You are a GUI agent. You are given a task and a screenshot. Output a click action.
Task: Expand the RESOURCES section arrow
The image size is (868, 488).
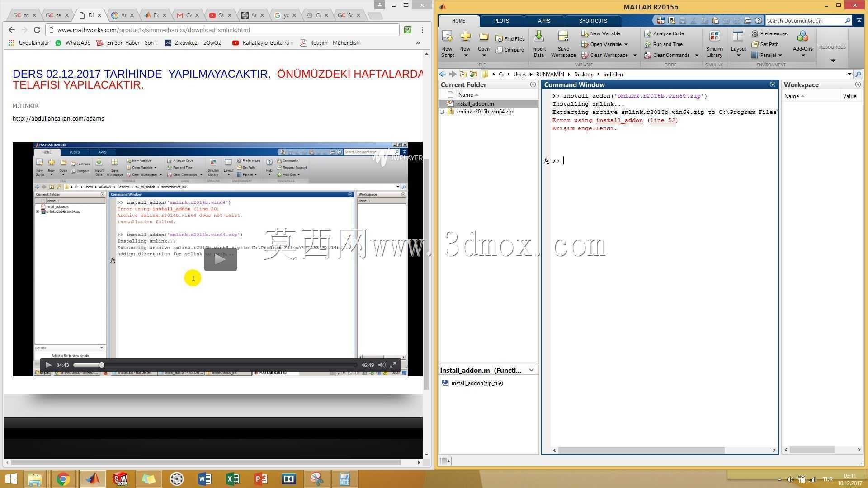[833, 61]
